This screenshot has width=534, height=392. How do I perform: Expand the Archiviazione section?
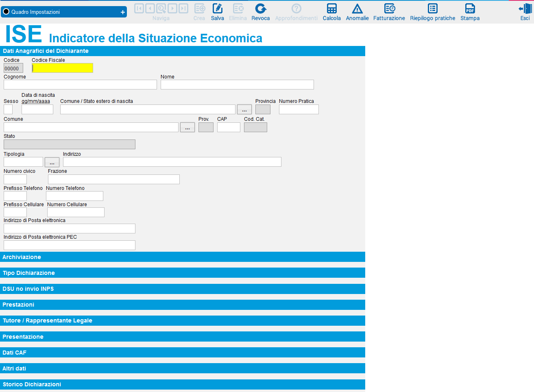click(x=183, y=257)
